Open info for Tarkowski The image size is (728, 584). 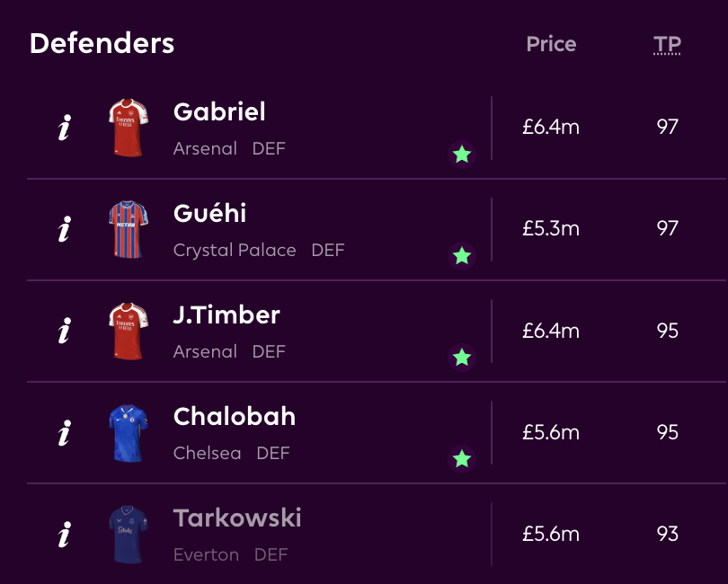[x=64, y=535]
